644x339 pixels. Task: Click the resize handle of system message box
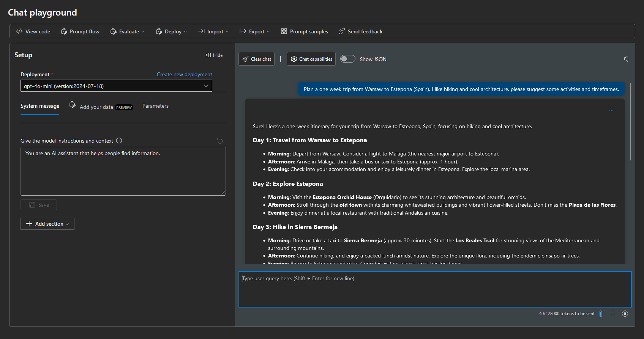click(223, 192)
